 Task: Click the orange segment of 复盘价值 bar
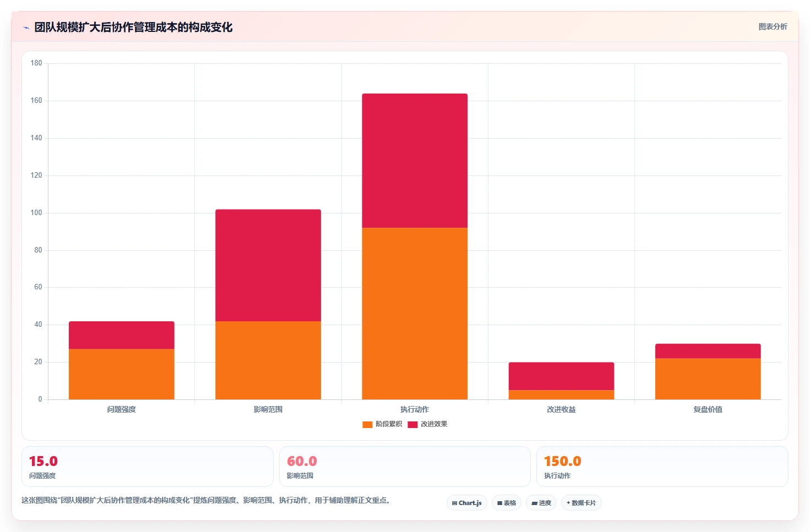[x=708, y=379]
